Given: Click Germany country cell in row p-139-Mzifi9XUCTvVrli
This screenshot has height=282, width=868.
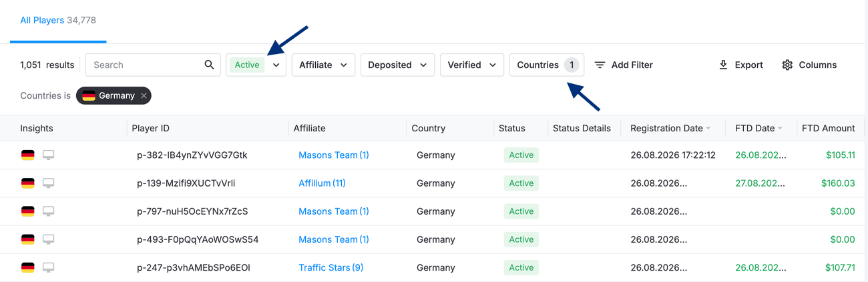Looking at the screenshot, I should (x=436, y=183).
